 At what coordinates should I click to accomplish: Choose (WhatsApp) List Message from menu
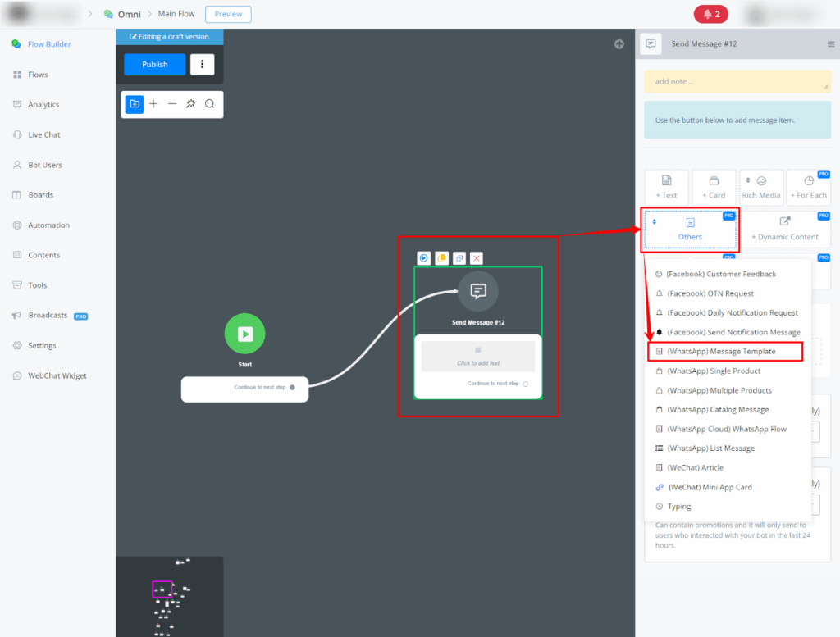710,448
